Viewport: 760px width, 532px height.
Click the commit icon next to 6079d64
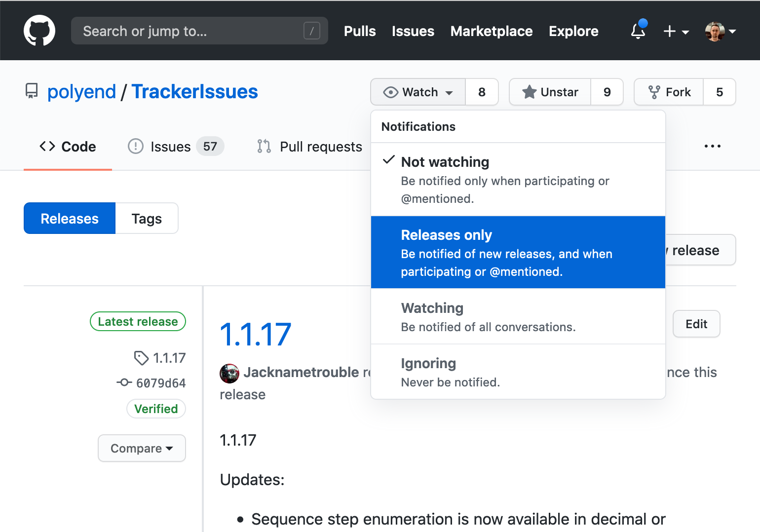[x=125, y=383]
